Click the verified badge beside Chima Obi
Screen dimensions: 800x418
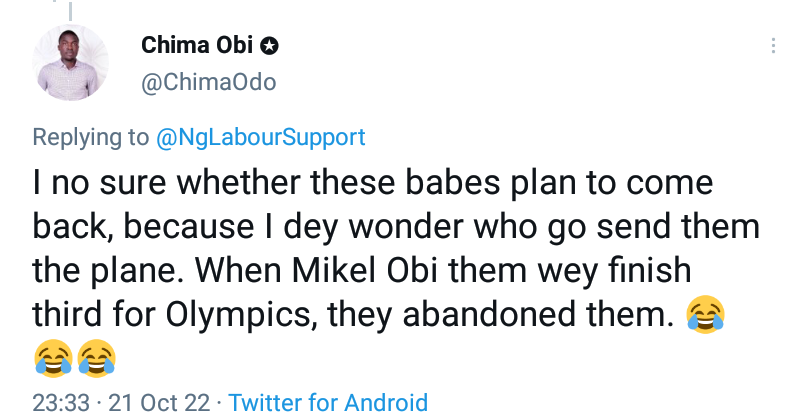tap(270, 46)
